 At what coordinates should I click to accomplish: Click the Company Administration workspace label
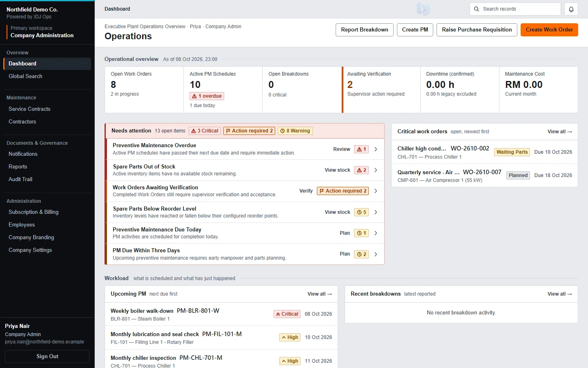pos(42,36)
